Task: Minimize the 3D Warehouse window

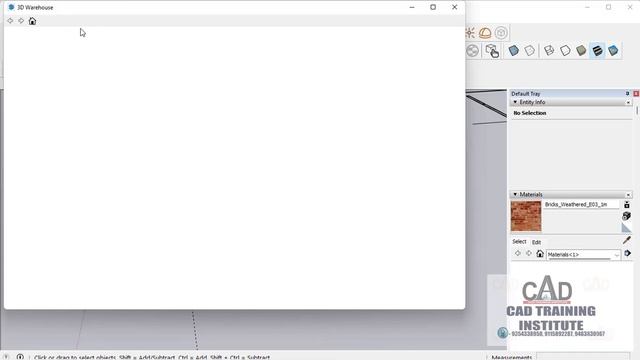Action: 412,7
